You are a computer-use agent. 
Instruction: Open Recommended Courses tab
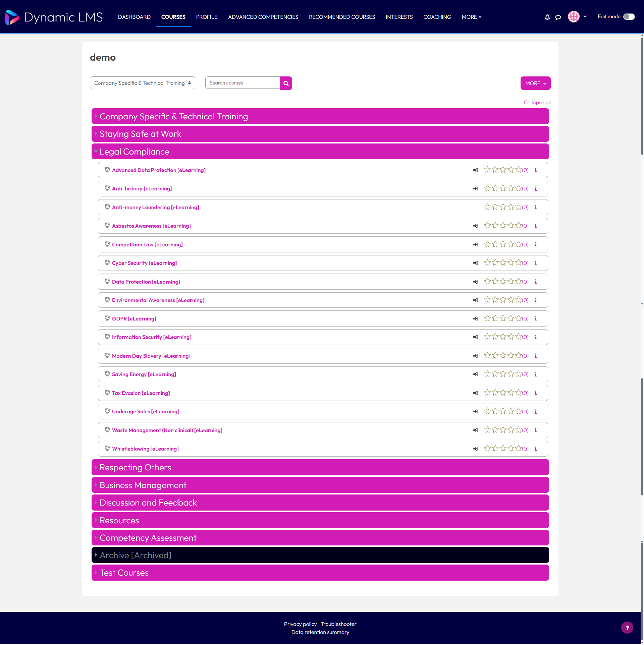click(x=342, y=17)
